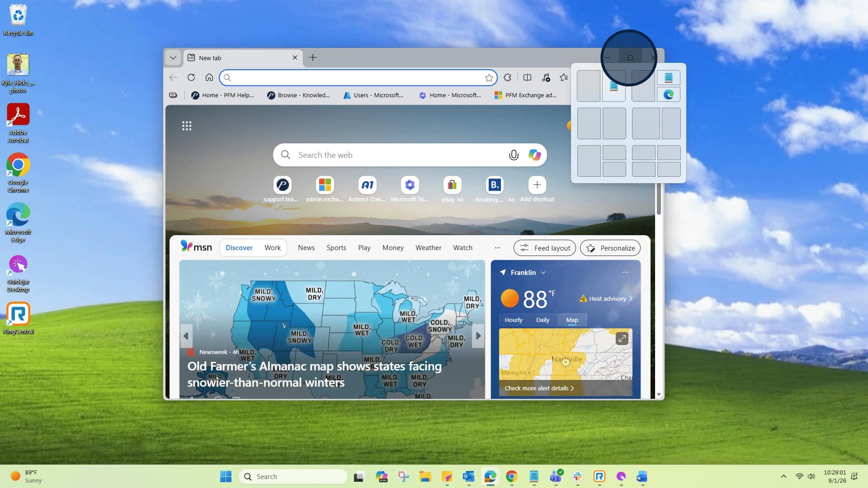
Task: Click the page vertical scrollbar
Action: [x=659, y=199]
